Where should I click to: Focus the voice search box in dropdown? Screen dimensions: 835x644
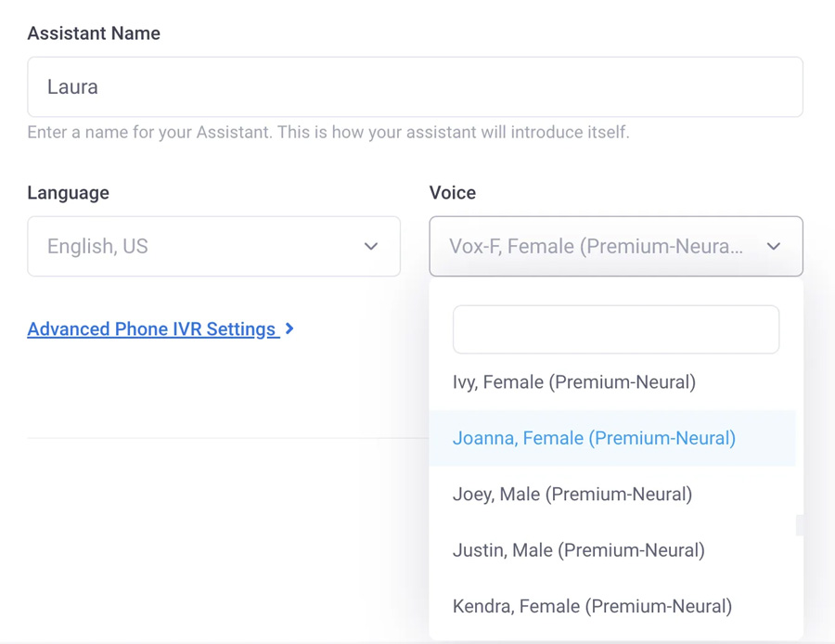[x=615, y=329]
